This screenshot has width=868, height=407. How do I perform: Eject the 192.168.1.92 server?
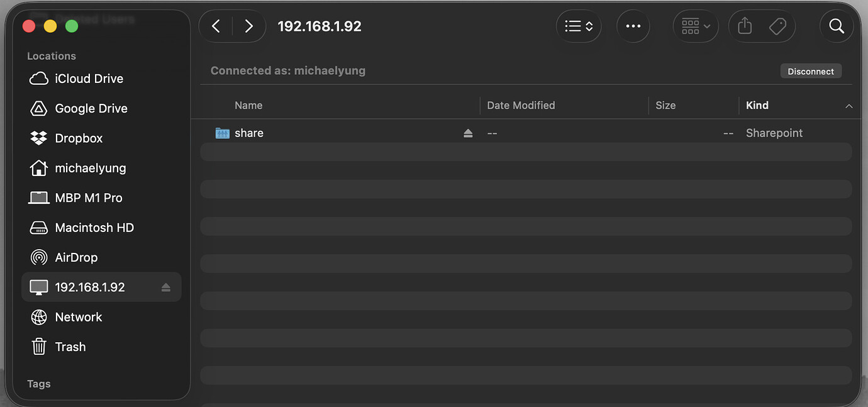point(165,287)
